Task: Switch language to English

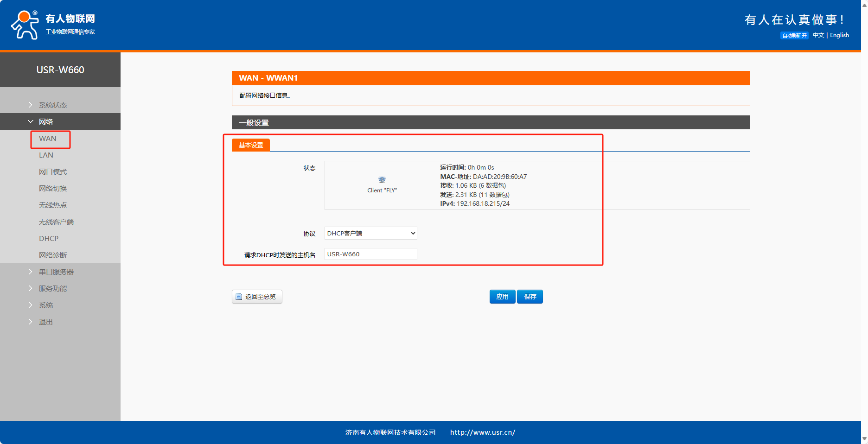Action: click(x=839, y=35)
